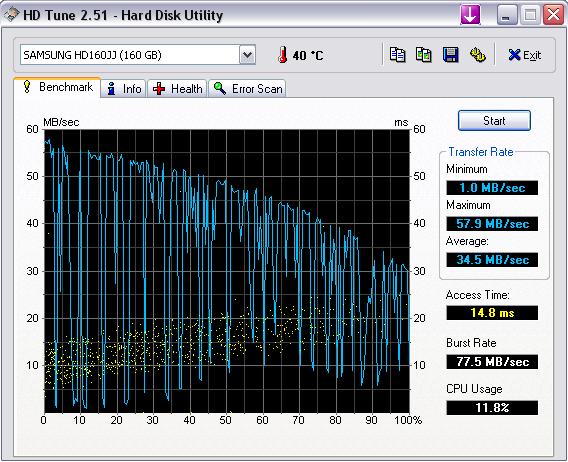Switch to the Error Scan tab
The image size is (568, 462).
(247, 88)
